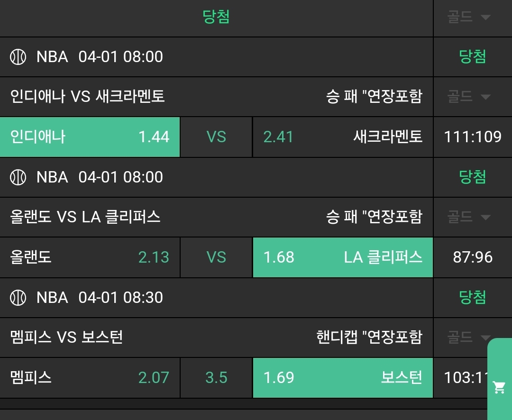The image size is (512, 420).
Task: Choose the 보스턴 1.69 handicap bet
Action: (x=342, y=378)
